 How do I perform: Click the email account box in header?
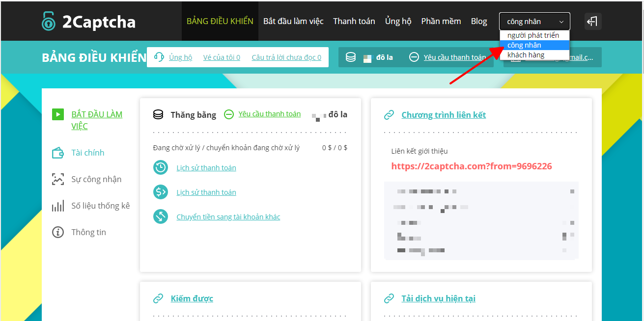coord(553,57)
